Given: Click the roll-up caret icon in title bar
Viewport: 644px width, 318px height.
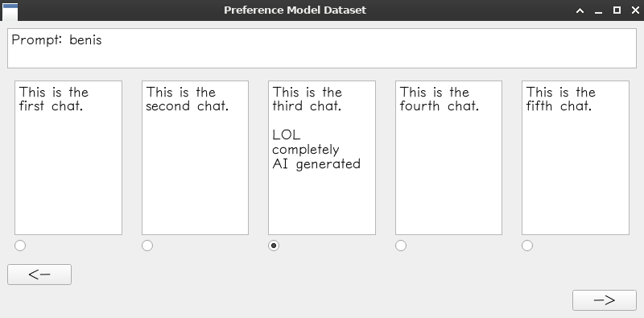Looking at the screenshot, I should (x=580, y=10).
